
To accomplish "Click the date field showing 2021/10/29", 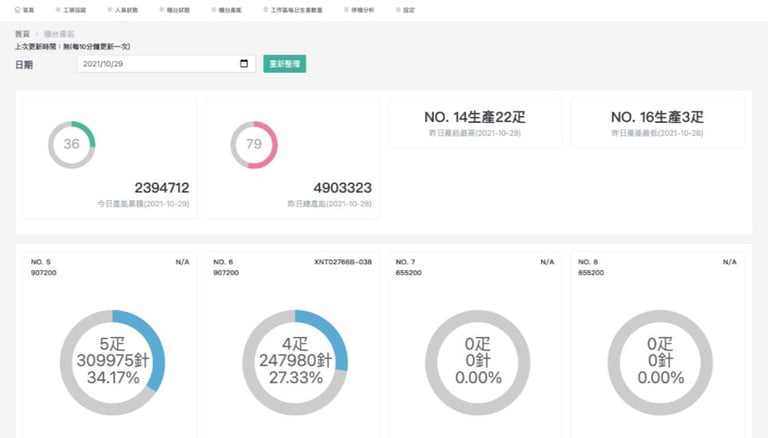I will tap(166, 64).
